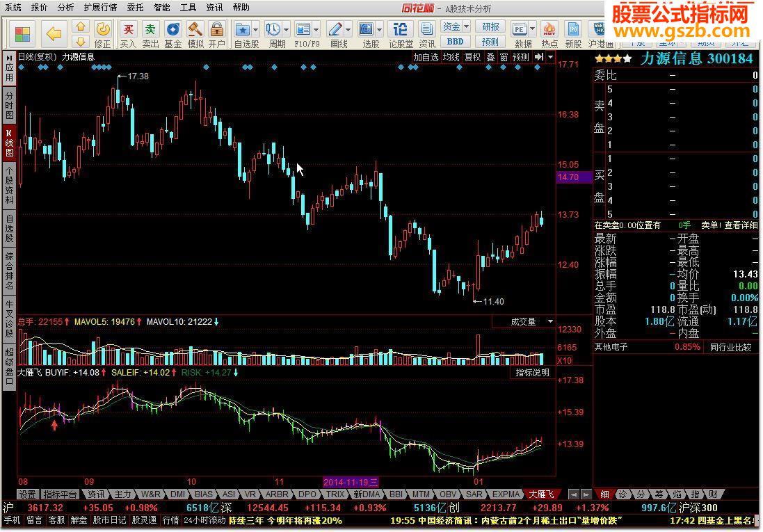This screenshot has height=532, width=763.
Task: Open the 报价 menu
Action: [x=39, y=7]
